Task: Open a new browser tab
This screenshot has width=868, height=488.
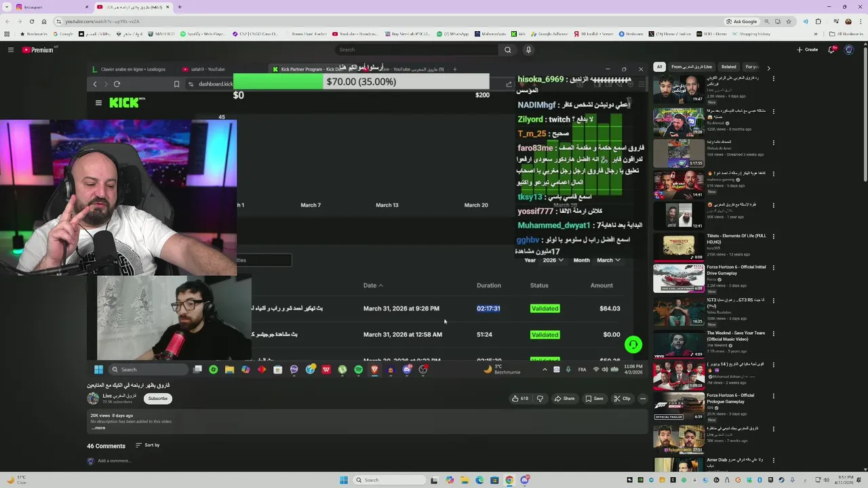Action: click(179, 7)
